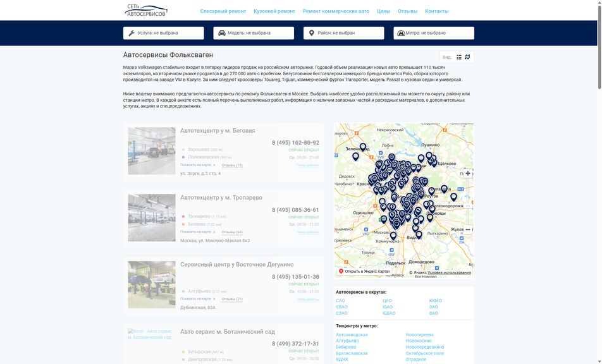Zoom out the map with minus button
602x364 pixels.
click(x=468, y=229)
